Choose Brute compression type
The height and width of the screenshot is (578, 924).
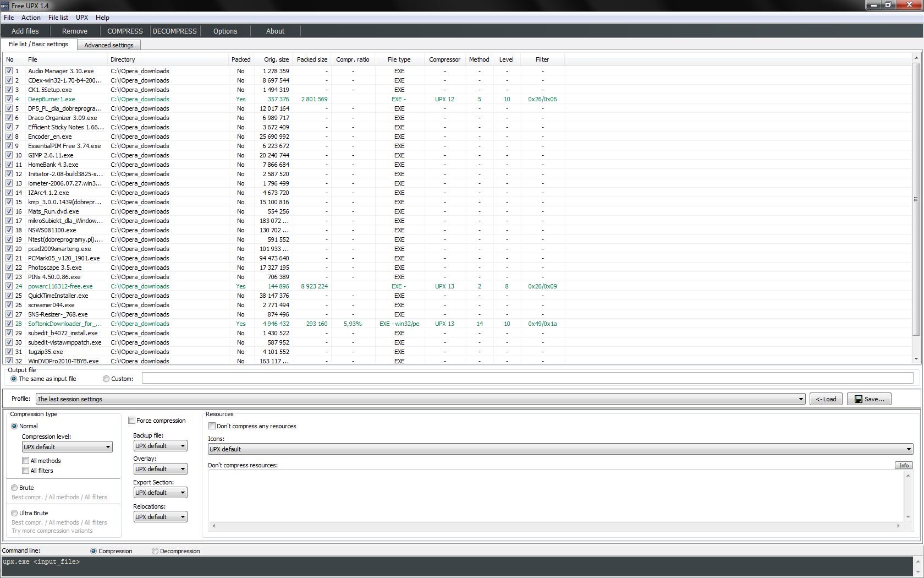click(14, 488)
